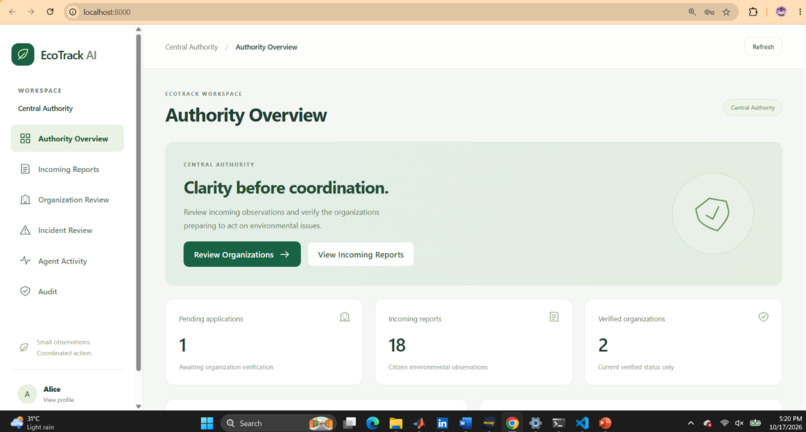Select the incoming reports count "18"

(x=397, y=345)
